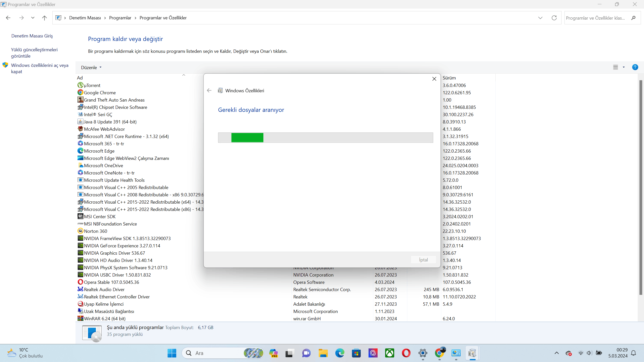Open Xbox app from the taskbar
644x362 pixels.
pos(389,353)
